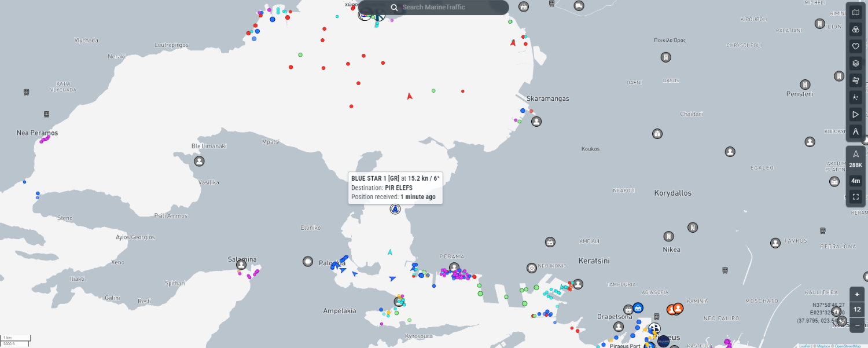The width and height of the screenshot is (868, 348).
Task: Start the playback triangle tool
Action: (x=856, y=115)
